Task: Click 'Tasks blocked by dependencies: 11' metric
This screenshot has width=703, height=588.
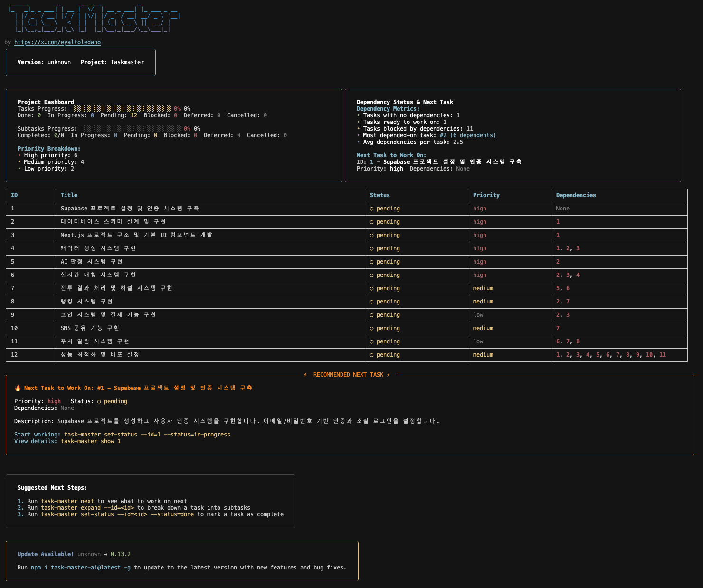Action: pyautogui.click(x=418, y=129)
